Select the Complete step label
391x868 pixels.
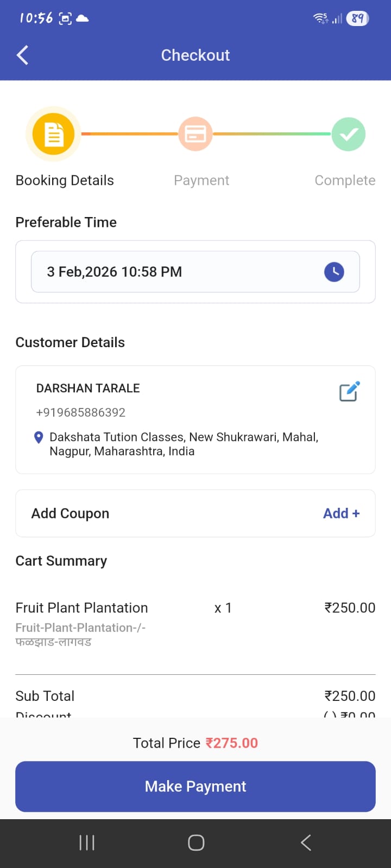point(345,180)
